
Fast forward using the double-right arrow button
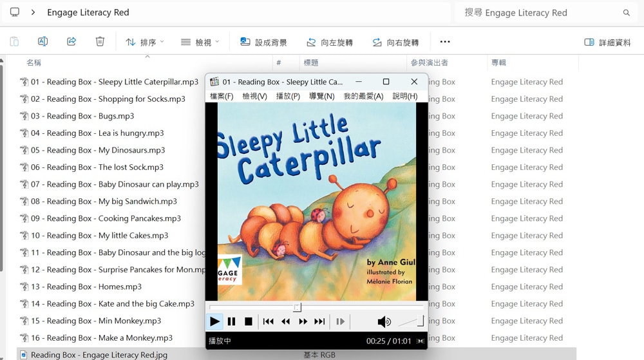pyautogui.click(x=303, y=321)
